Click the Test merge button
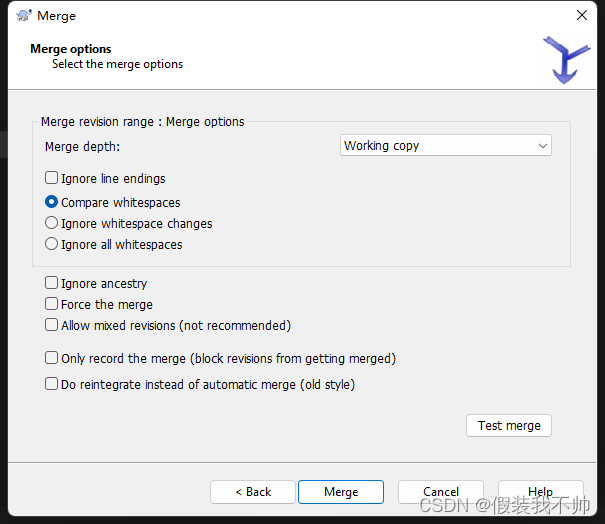Screen dimensions: 605x524 509,426
